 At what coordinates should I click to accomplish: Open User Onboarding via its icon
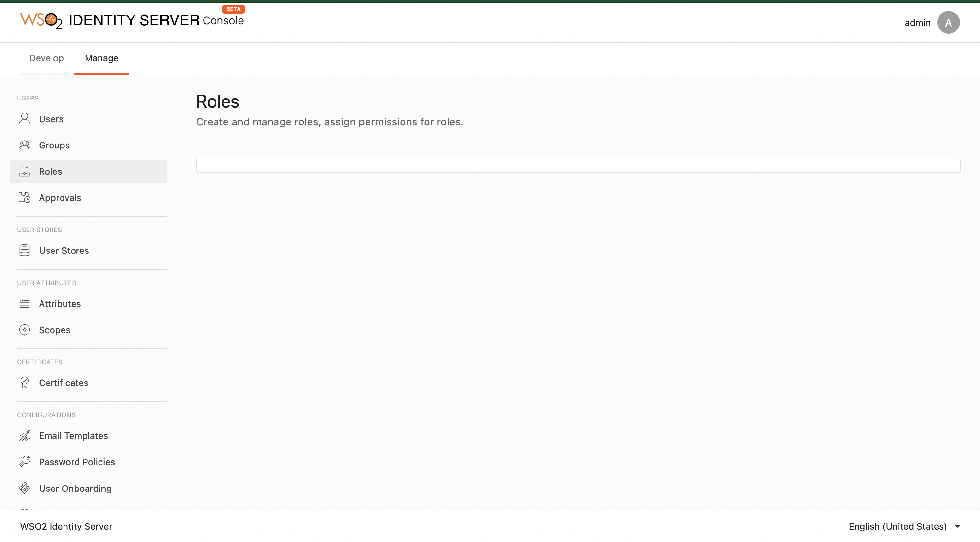pos(24,488)
